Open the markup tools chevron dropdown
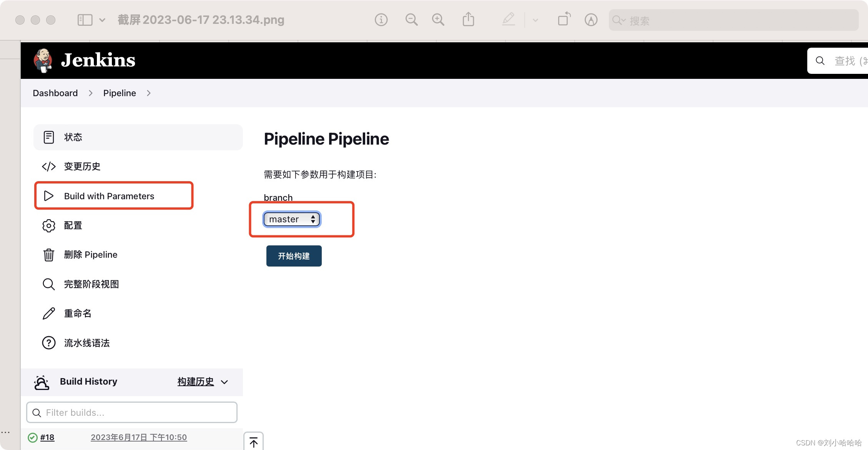Viewport: 868px width, 450px height. (x=535, y=20)
